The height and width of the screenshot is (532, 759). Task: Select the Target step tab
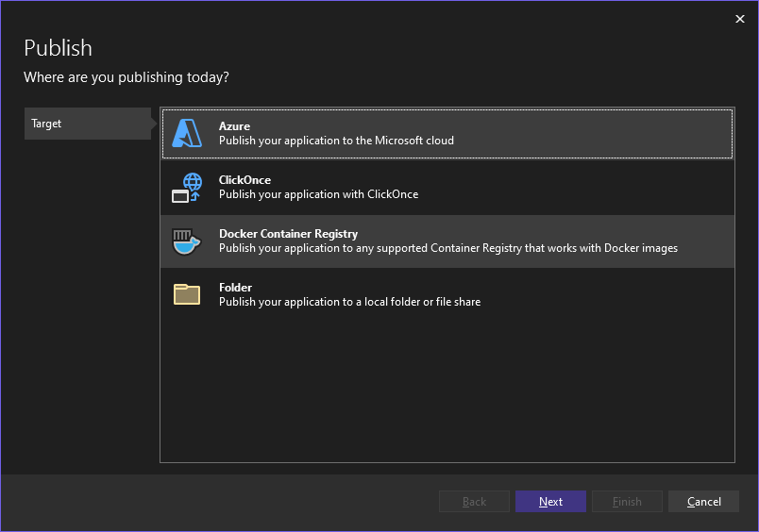[88, 124]
